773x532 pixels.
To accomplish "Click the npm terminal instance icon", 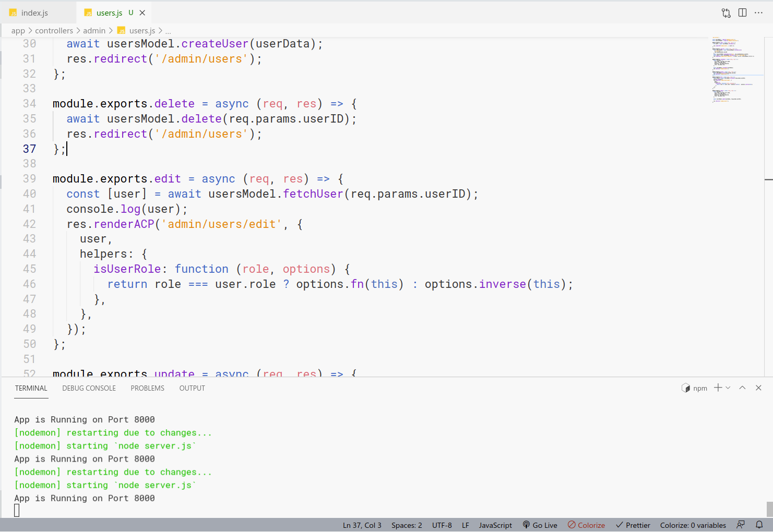I will [x=686, y=388].
